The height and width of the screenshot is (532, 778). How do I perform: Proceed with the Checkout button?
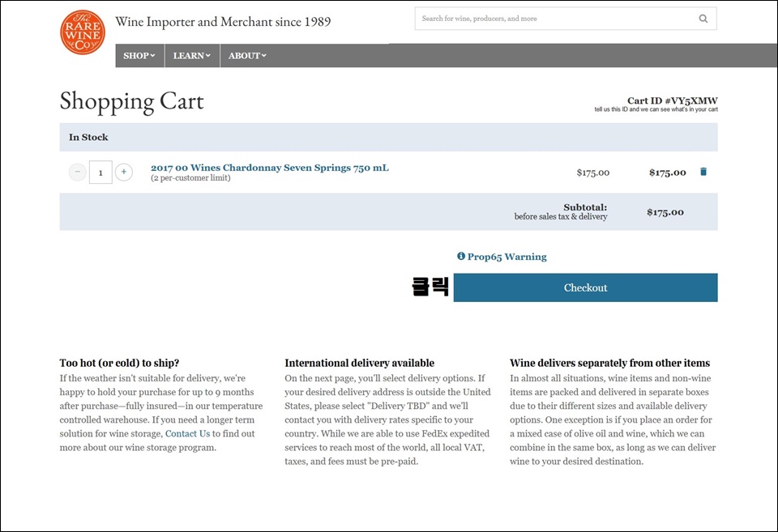pyautogui.click(x=585, y=287)
